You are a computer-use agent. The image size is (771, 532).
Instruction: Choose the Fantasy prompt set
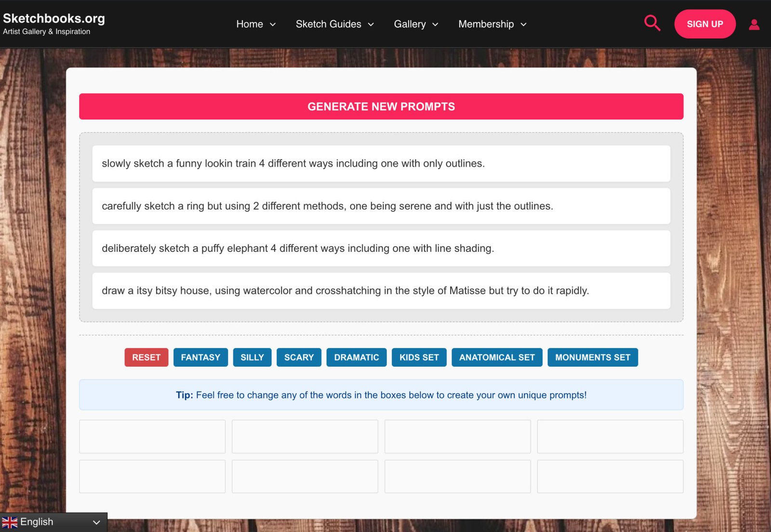pyautogui.click(x=200, y=358)
